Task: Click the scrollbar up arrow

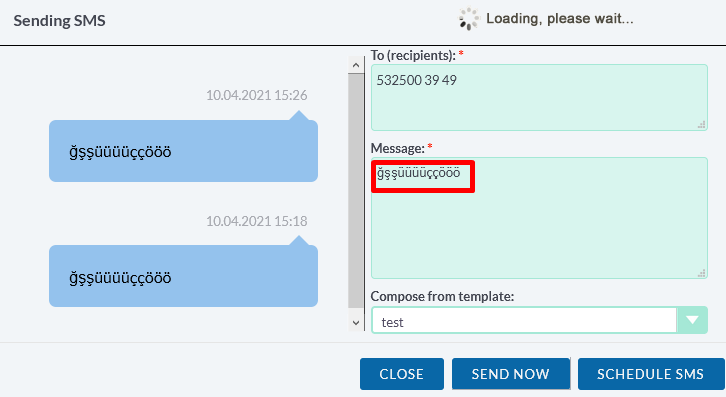Action: coord(356,65)
